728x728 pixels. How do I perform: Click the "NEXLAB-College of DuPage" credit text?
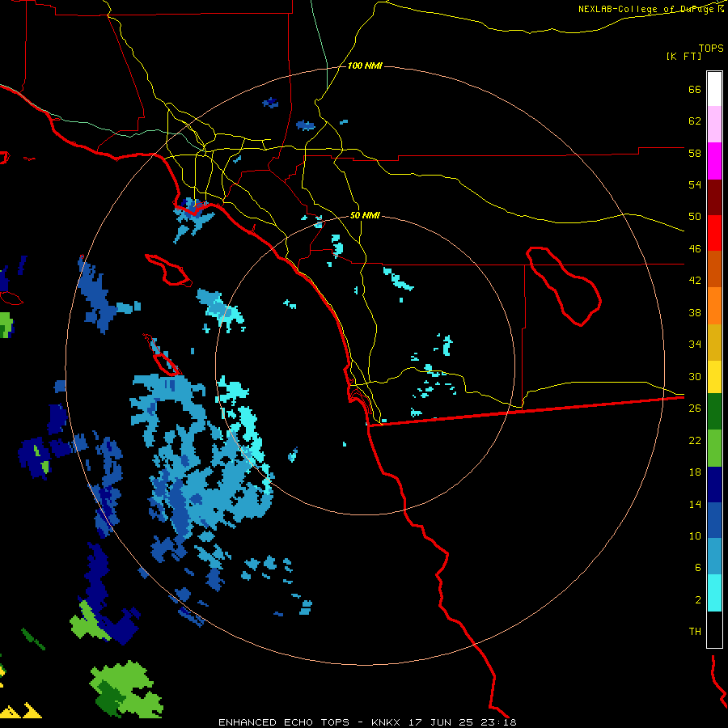click(647, 9)
